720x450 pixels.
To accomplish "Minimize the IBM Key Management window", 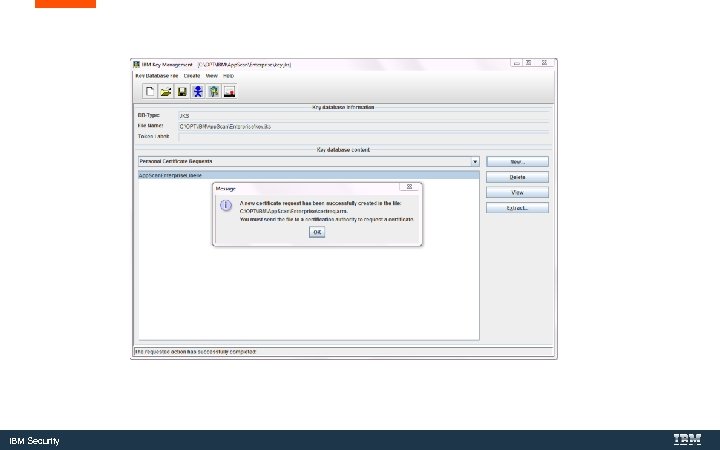I will tap(517, 63).
